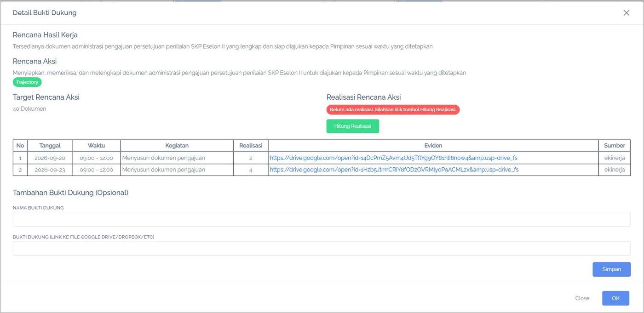Image resolution: width=644 pixels, height=313 pixels.
Task: Click the Hitung Realisasi button
Action: 353,126
